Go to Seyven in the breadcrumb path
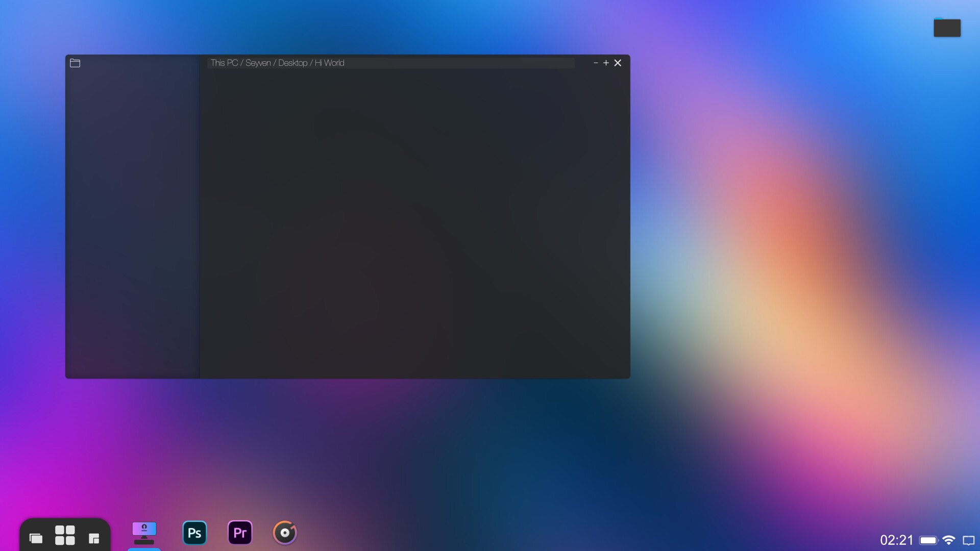This screenshot has width=980, height=551. pyautogui.click(x=258, y=63)
